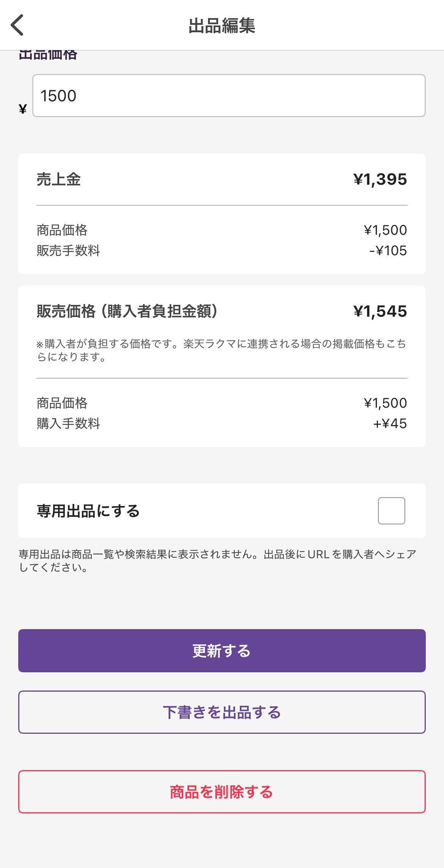The width and height of the screenshot is (444, 868).
Task: Tap the 購入手数料 label
Action: click(x=68, y=423)
